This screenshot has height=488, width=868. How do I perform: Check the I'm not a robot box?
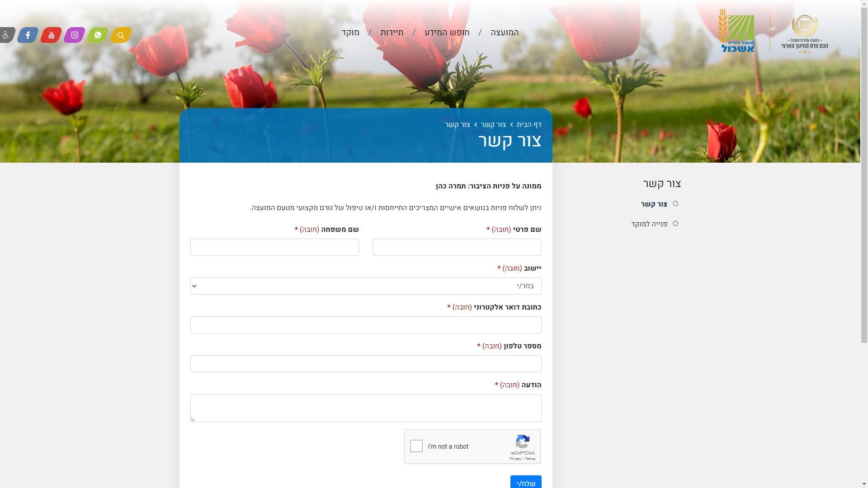click(x=416, y=446)
